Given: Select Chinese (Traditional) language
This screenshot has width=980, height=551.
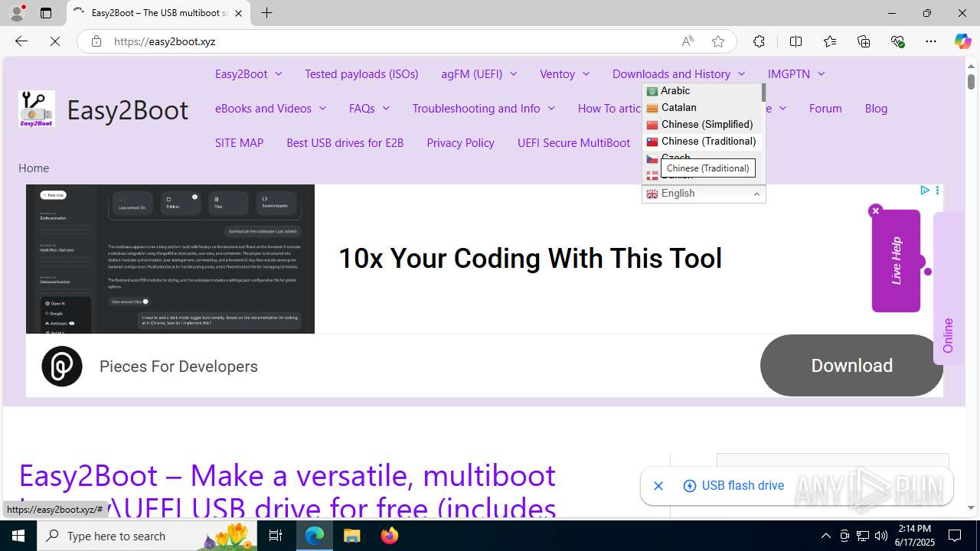Looking at the screenshot, I should pos(701,142).
